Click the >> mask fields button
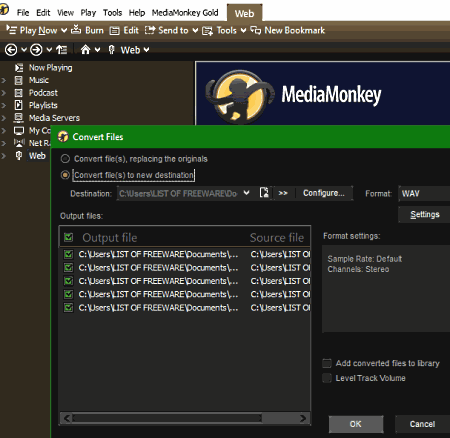 (x=283, y=193)
